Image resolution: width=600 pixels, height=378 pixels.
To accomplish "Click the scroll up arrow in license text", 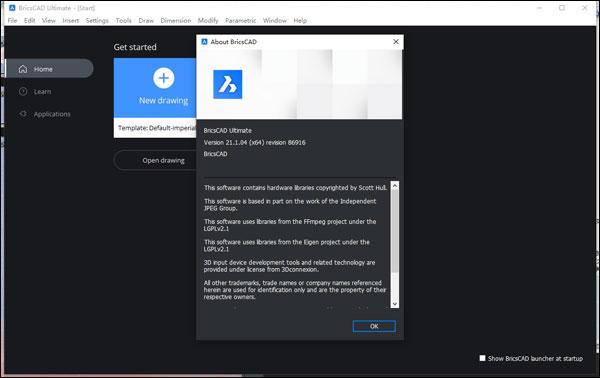I will [x=395, y=186].
